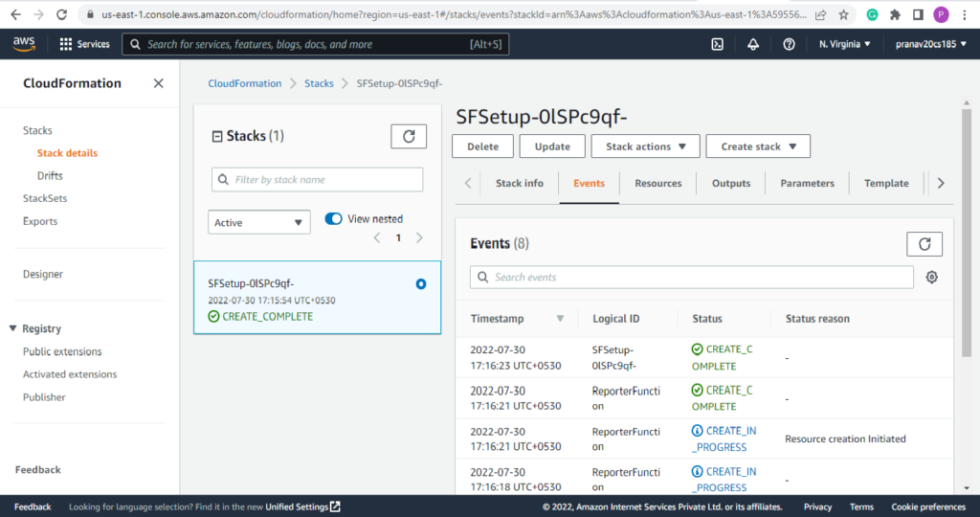Show earlier tabs with left arrow
980x517 pixels.
[468, 183]
